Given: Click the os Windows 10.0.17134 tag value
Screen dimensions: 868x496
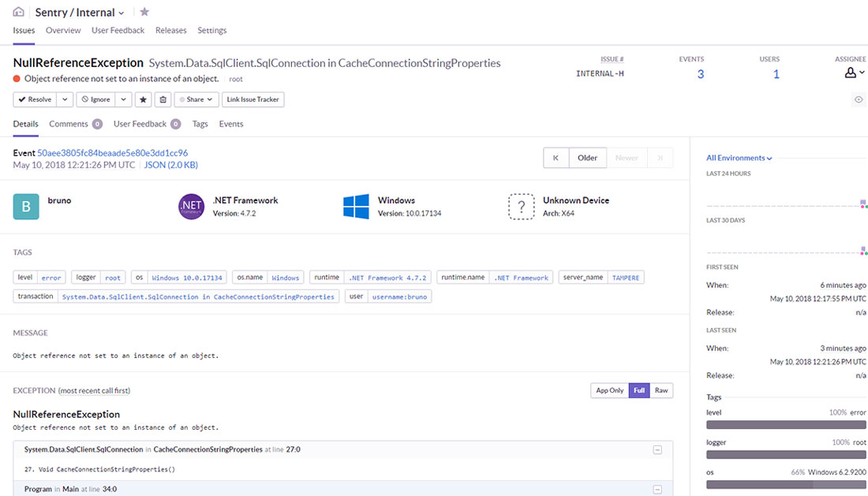Looking at the screenshot, I should [187, 278].
